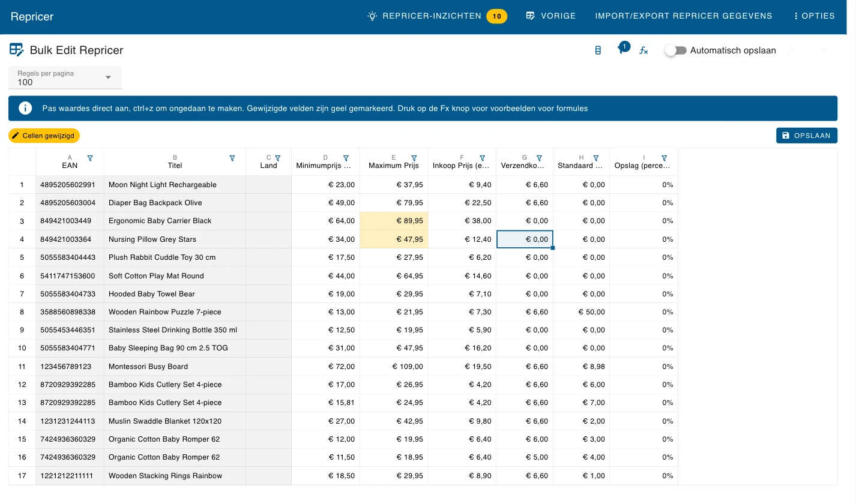Open filter for Maximum Prijs column
Screen dimensions: 856x504
[414, 158]
